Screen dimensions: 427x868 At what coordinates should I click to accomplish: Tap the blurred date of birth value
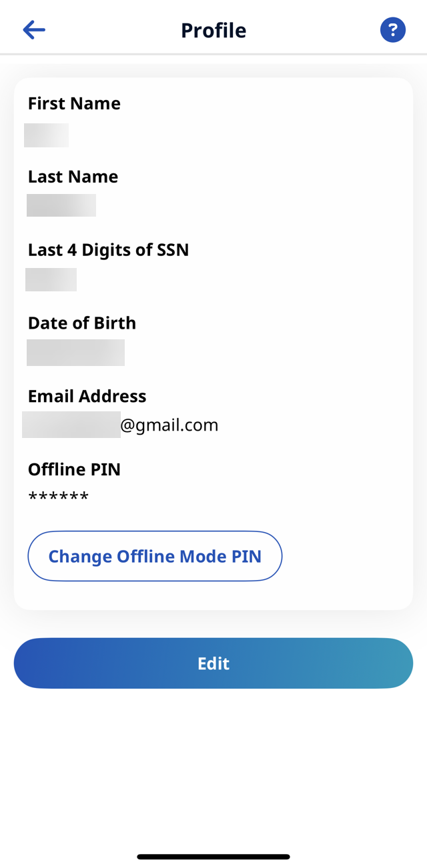[x=75, y=353]
